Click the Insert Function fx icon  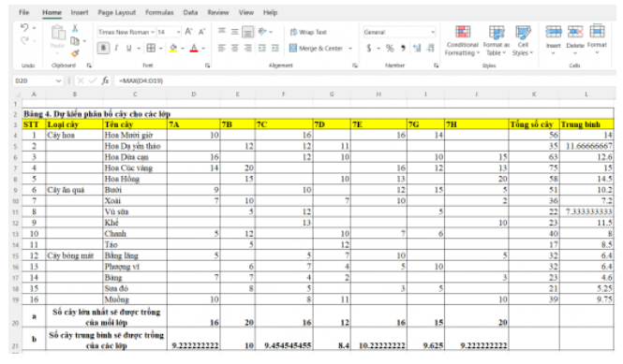(105, 80)
